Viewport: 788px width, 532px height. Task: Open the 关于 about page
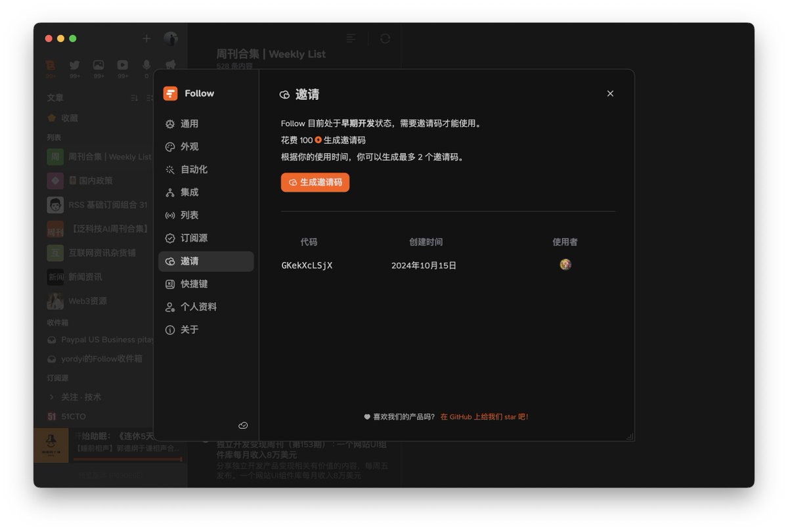coord(206,330)
